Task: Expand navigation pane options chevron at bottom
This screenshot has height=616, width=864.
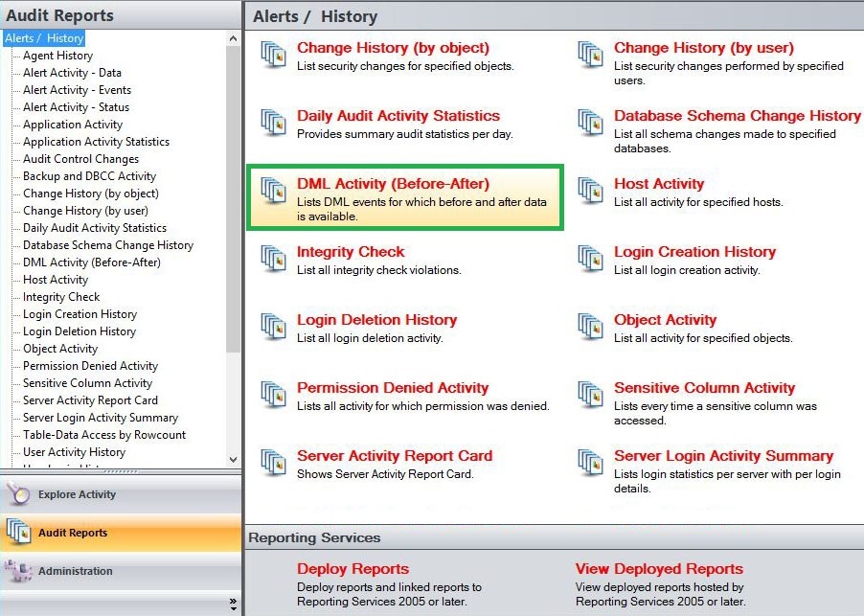Action: coord(233,604)
